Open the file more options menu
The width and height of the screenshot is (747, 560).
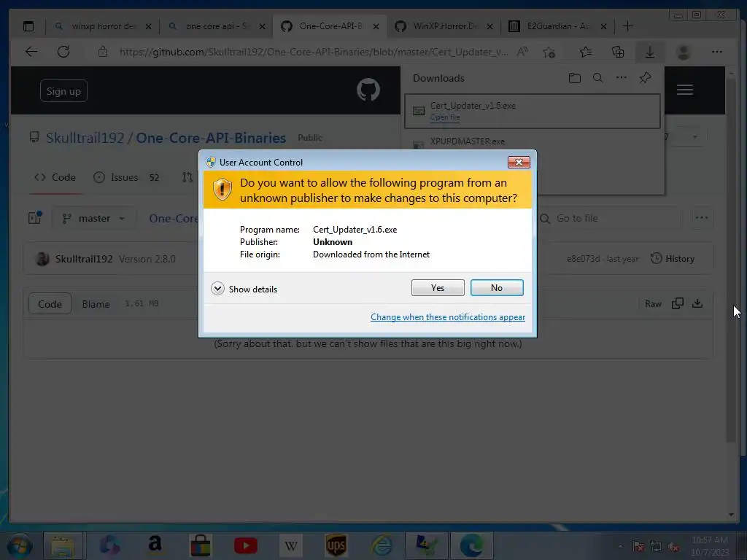[x=701, y=218]
